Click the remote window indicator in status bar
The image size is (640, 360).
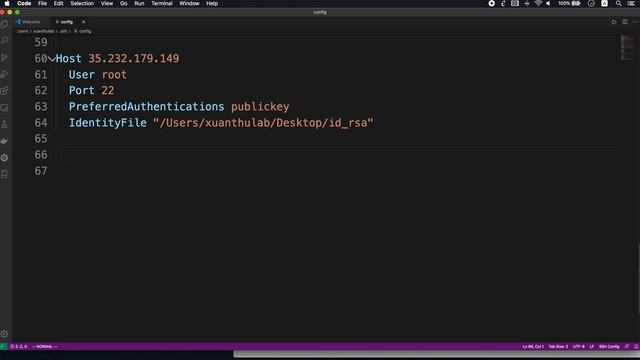[x=3, y=347]
